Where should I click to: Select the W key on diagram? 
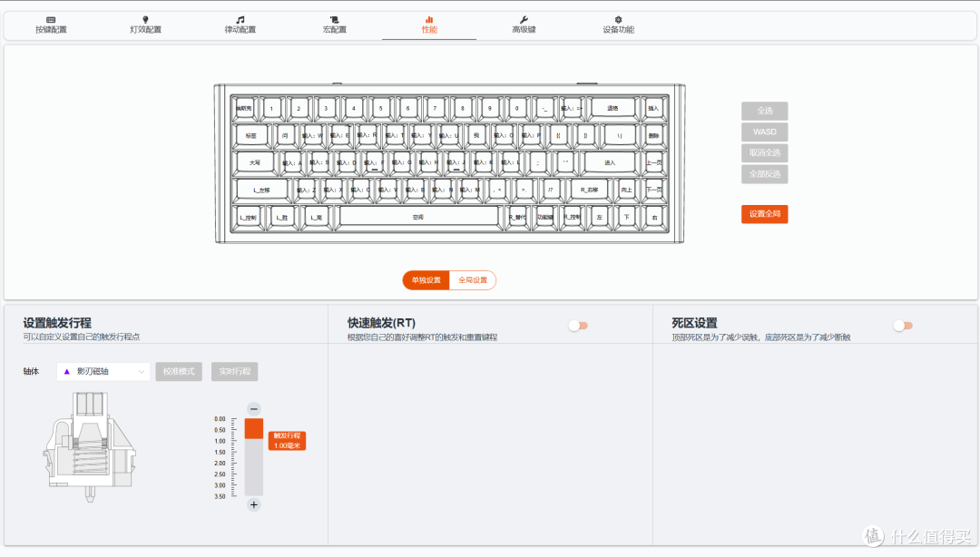coord(312,135)
